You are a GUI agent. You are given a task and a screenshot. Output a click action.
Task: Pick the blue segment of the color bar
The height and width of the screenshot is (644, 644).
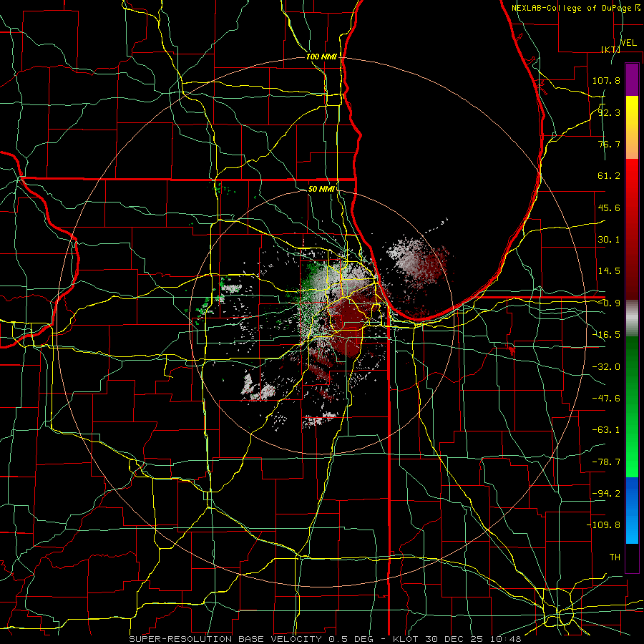click(632, 510)
